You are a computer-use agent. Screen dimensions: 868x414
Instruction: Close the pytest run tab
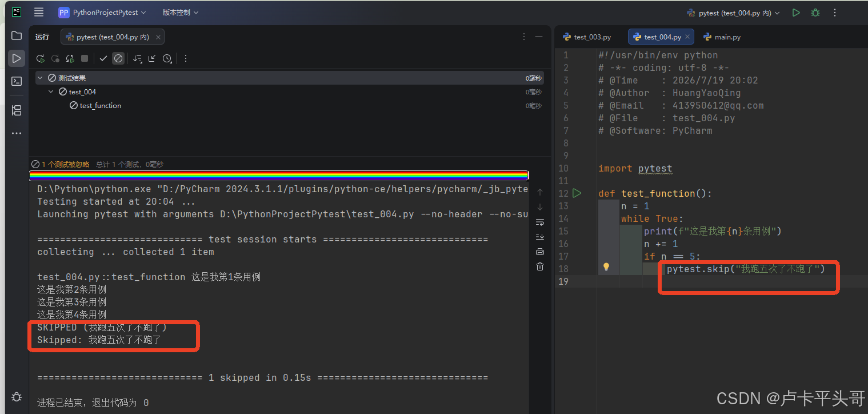click(158, 37)
